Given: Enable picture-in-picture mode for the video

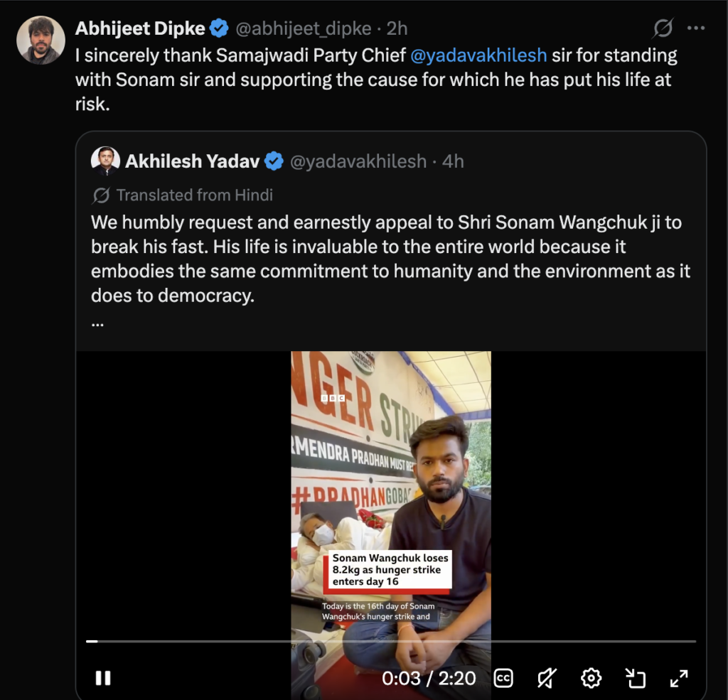Looking at the screenshot, I should tap(635, 678).
